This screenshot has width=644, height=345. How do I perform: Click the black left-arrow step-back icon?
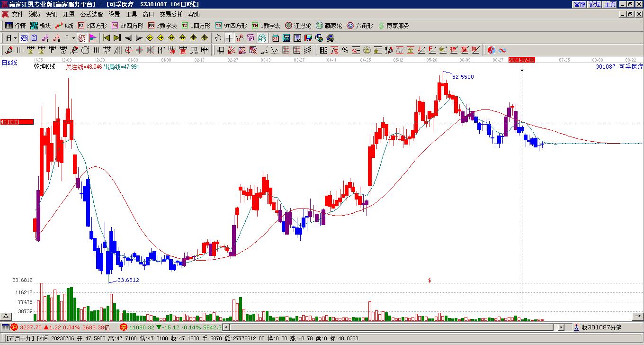pos(128,38)
